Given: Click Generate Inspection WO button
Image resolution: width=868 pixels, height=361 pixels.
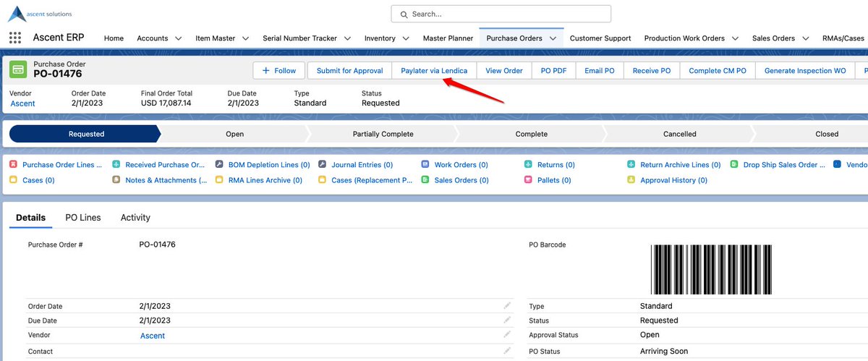Looking at the screenshot, I should [x=805, y=71].
